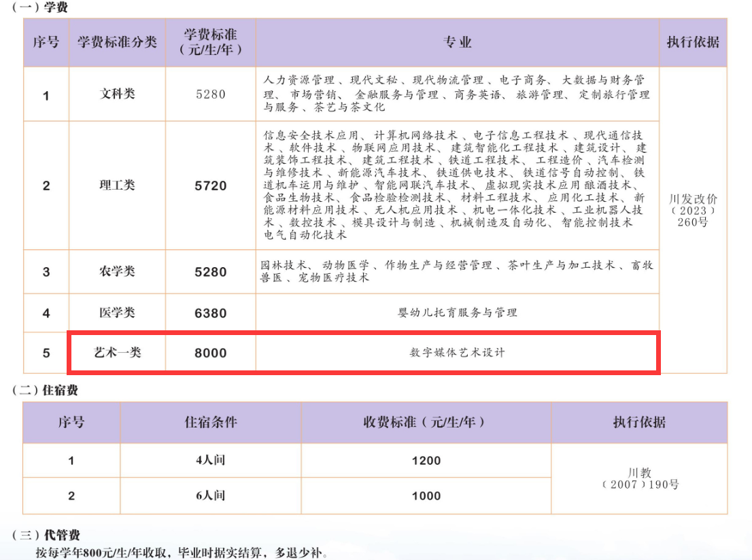The height and width of the screenshot is (560, 752).
Task: Click the majors list starting with '信息安全技术应用'
Action: coord(455,185)
